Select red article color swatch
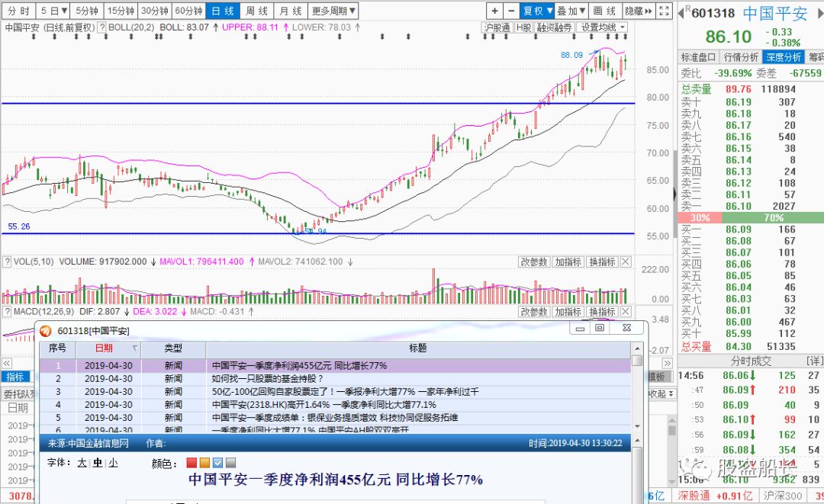Screen dimensions: 824x504 click(192, 463)
